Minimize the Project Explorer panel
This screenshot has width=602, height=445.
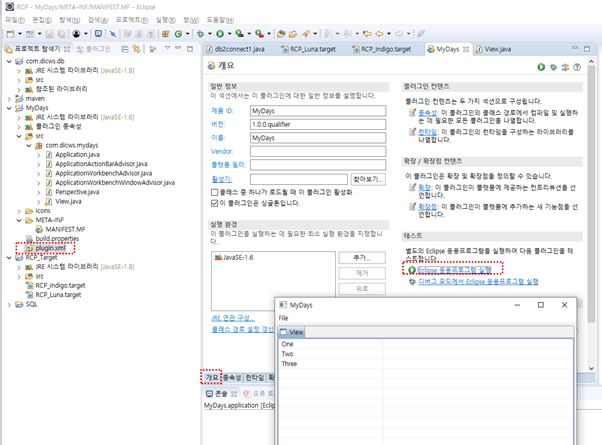(x=178, y=48)
